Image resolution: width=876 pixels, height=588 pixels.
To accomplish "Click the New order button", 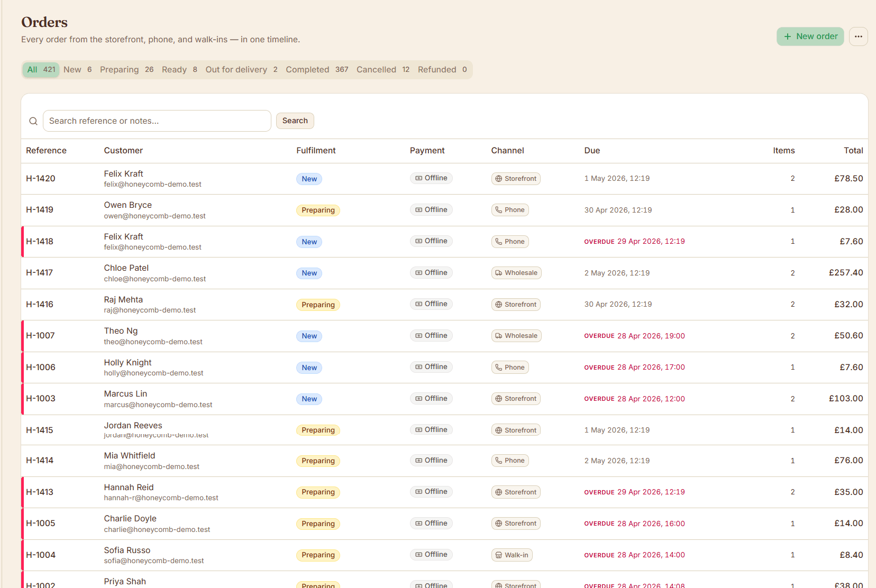I will [810, 36].
